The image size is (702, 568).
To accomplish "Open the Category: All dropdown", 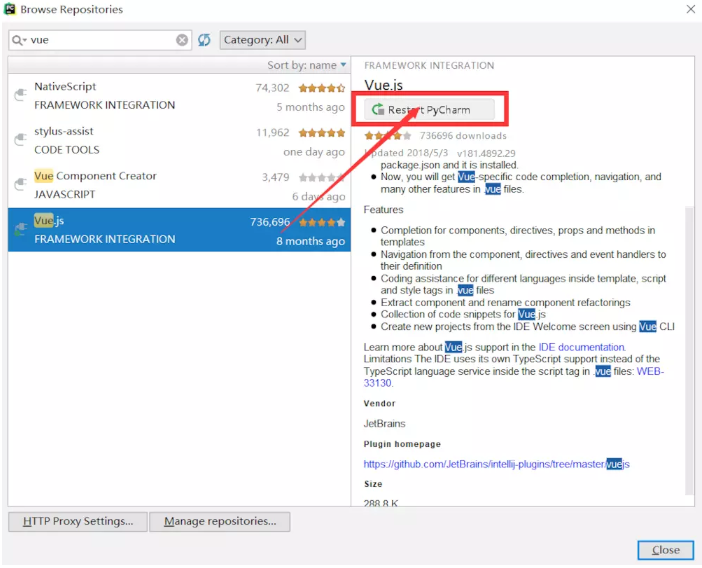I will [262, 40].
